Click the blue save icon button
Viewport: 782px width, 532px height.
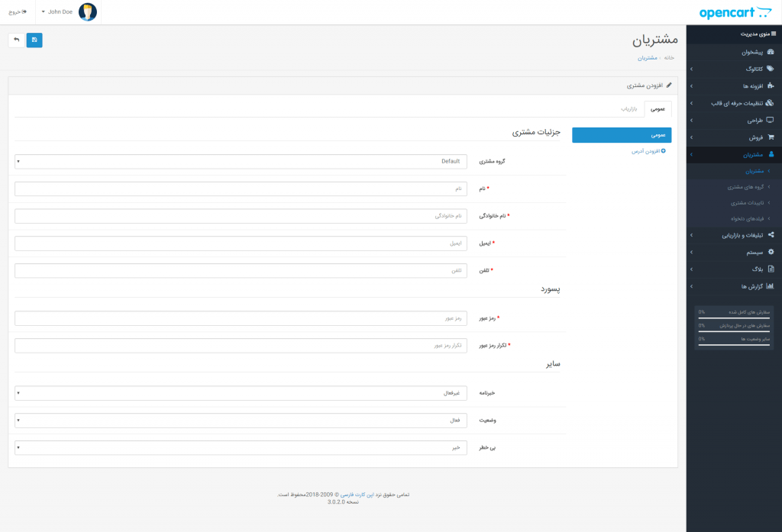click(x=34, y=40)
